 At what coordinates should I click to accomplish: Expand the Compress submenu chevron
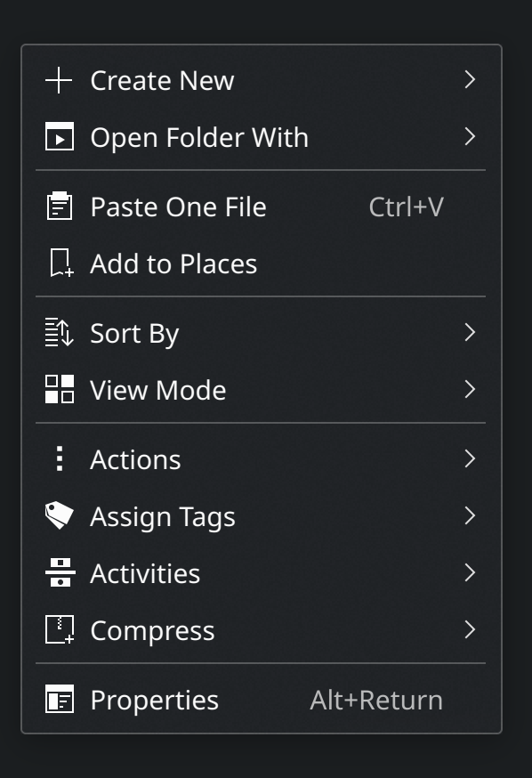(470, 629)
